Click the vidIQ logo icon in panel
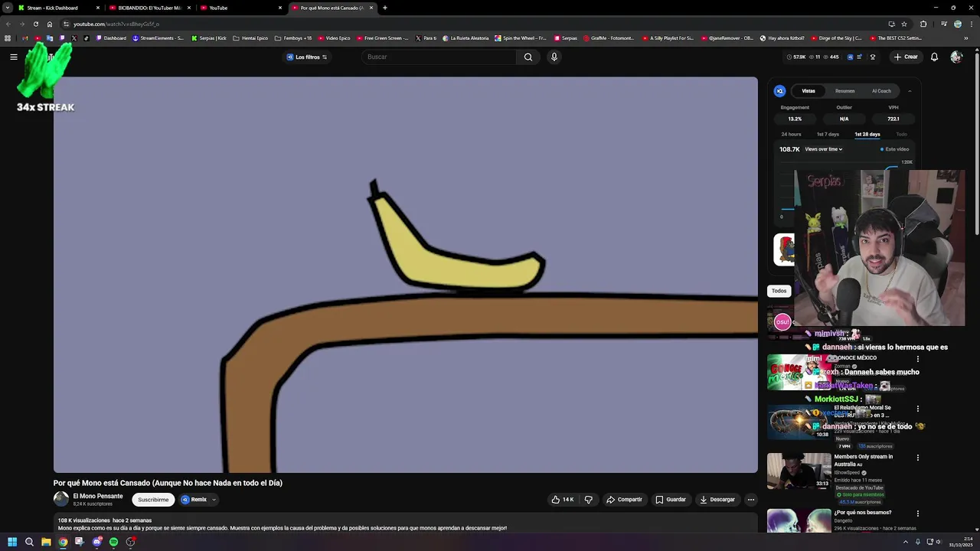The height and width of the screenshot is (551, 980). tap(780, 91)
